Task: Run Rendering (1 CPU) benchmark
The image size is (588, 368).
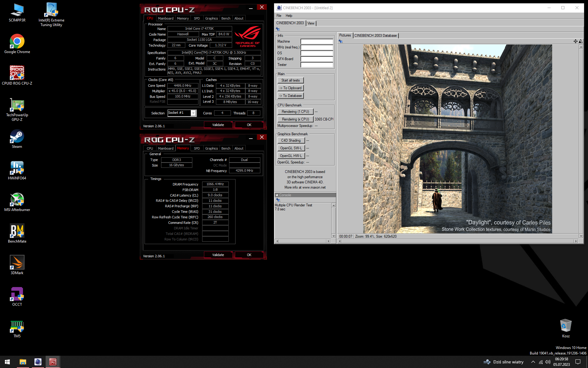Action: 296,112
